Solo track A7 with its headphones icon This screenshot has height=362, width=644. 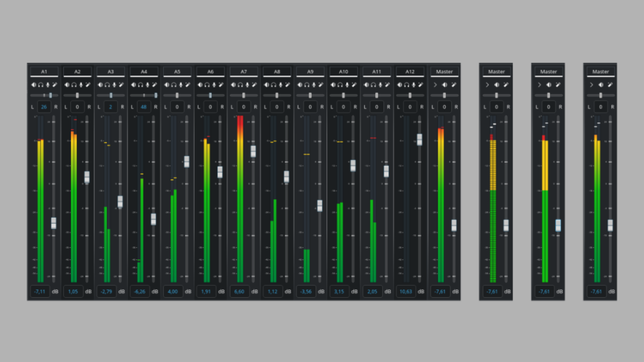click(239, 85)
